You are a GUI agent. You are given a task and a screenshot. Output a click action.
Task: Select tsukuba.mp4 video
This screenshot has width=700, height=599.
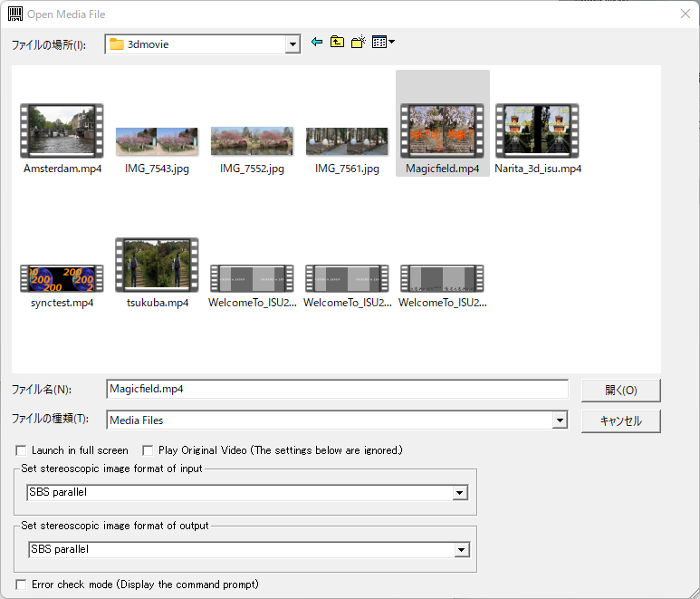click(x=157, y=266)
